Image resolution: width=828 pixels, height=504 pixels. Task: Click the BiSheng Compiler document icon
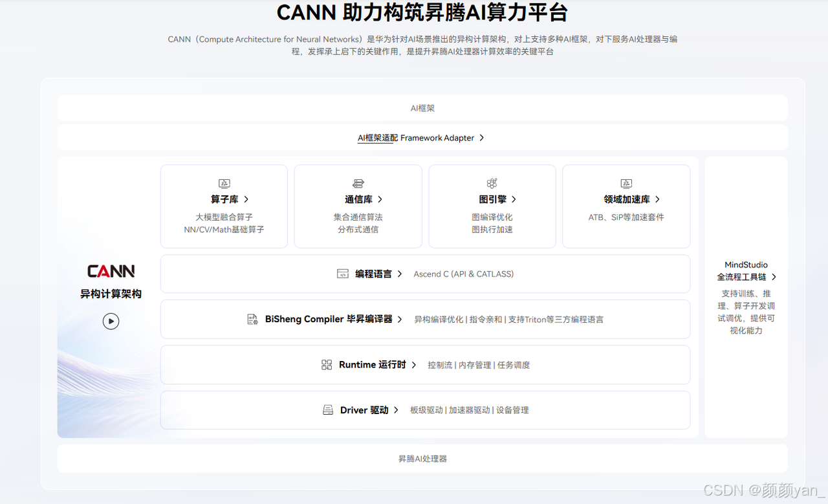coord(252,319)
